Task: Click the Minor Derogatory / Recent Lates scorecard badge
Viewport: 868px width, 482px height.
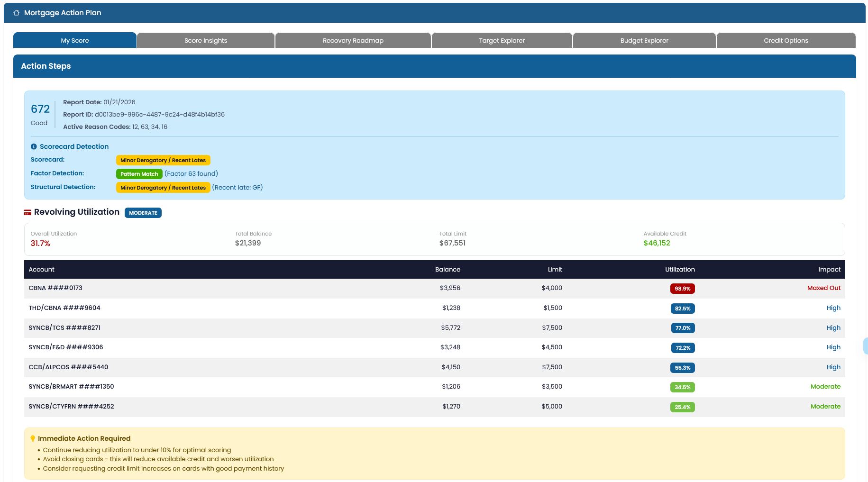Action: [x=163, y=160]
